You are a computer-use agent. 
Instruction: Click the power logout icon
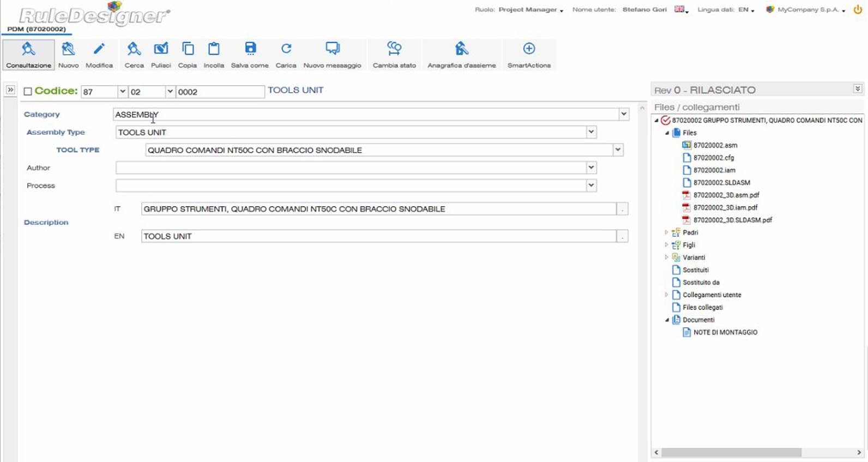tap(858, 9)
